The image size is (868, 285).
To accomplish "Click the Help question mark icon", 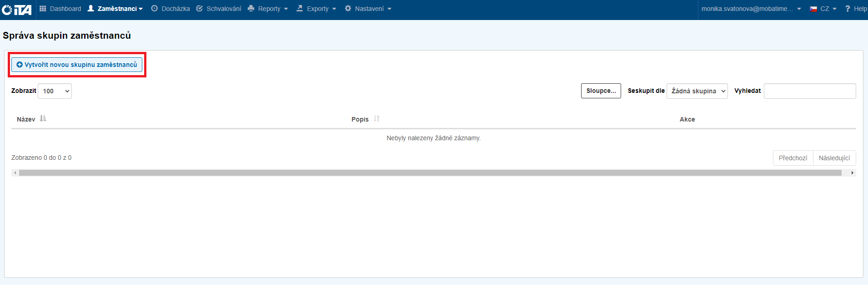I will pyautogui.click(x=848, y=9).
